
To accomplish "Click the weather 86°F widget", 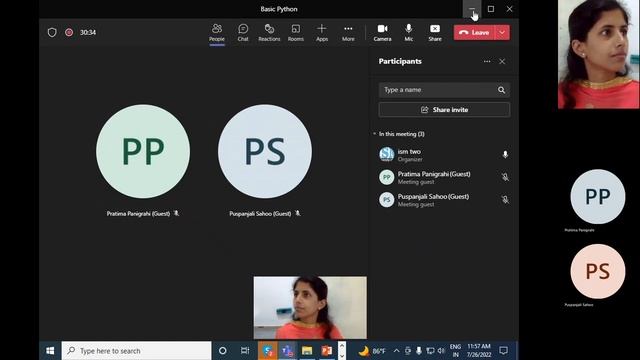I will tap(372, 351).
